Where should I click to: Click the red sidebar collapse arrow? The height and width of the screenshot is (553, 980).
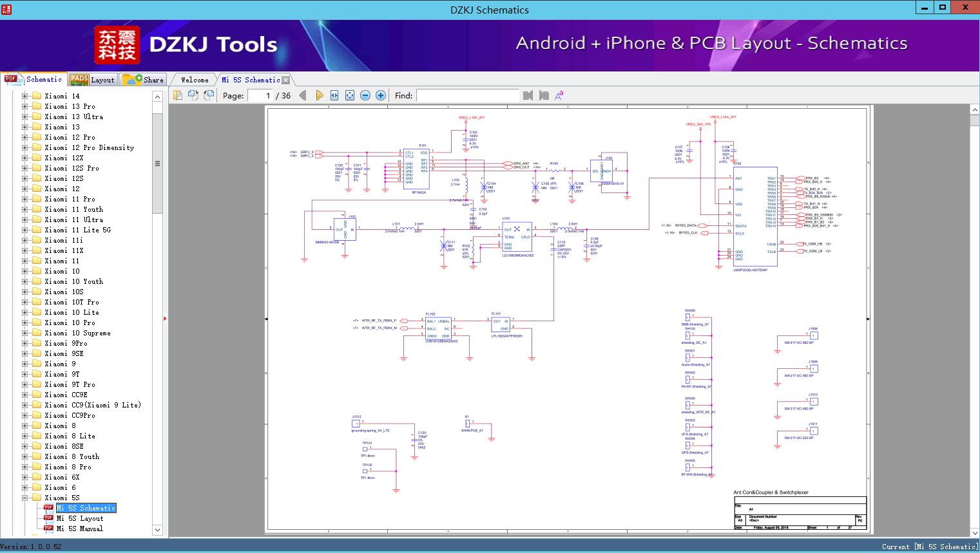pos(165,319)
